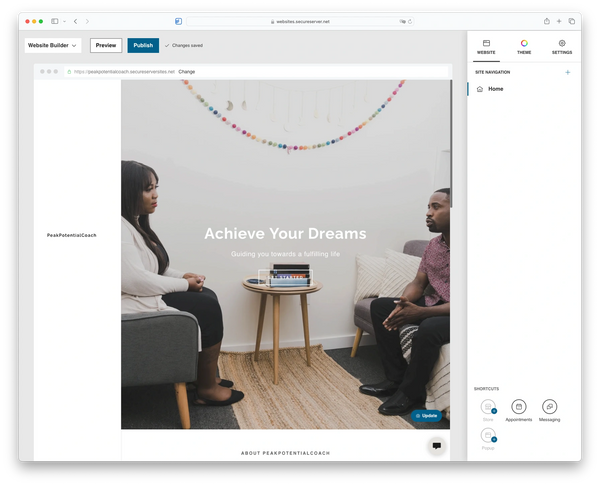Open the Store shortcut

[x=488, y=410]
